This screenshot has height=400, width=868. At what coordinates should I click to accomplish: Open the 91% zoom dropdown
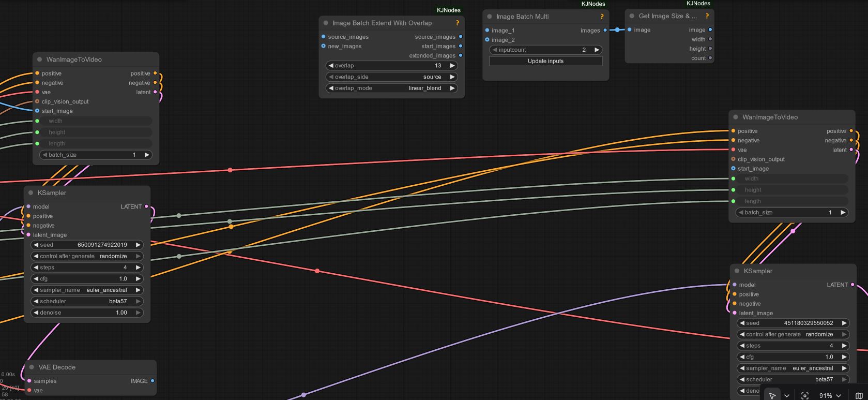point(830,395)
